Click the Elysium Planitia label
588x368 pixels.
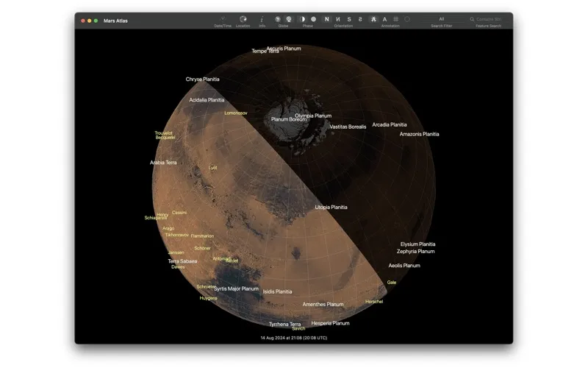coord(417,244)
